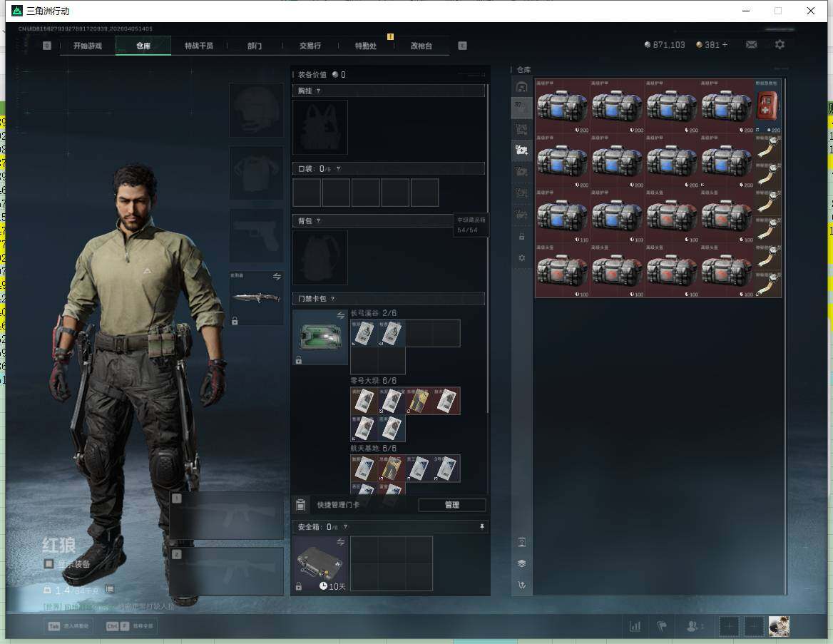The image size is (833, 644).
Task: Open warehouse sidebar gear settings
Action: (521, 257)
